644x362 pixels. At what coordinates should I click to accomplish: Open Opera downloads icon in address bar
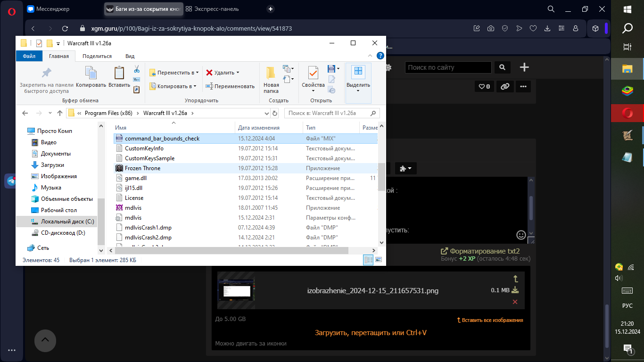547,28
